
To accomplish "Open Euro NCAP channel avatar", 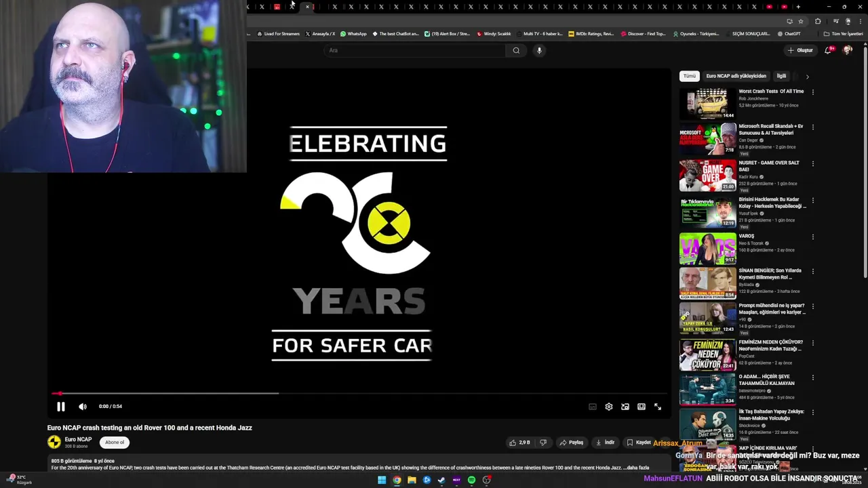I will (54, 443).
